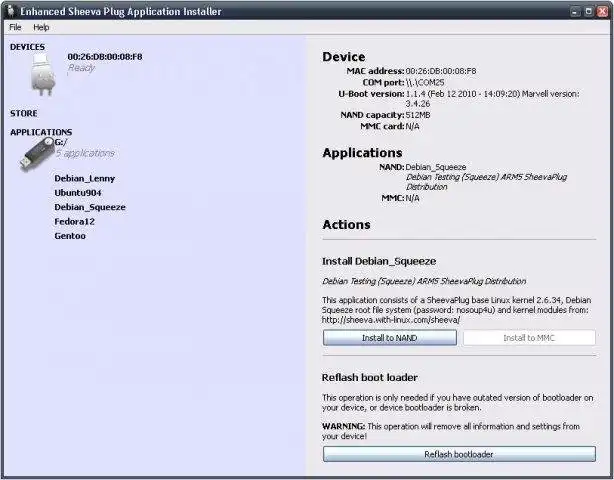Select device 00:26:DB:00:08:F8 in sidebar
Image resolution: width=614 pixels, height=480 pixels.
[x=105, y=57]
